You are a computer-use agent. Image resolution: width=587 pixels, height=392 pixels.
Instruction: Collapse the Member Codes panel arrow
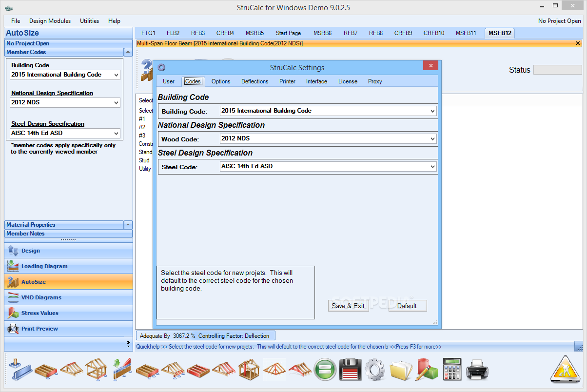pyautogui.click(x=128, y=52)
